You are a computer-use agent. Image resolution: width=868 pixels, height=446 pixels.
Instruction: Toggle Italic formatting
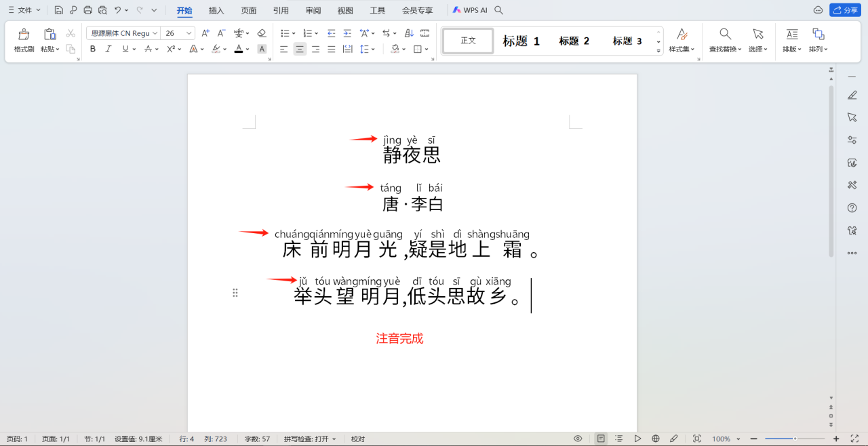click(x=108, y=49)
